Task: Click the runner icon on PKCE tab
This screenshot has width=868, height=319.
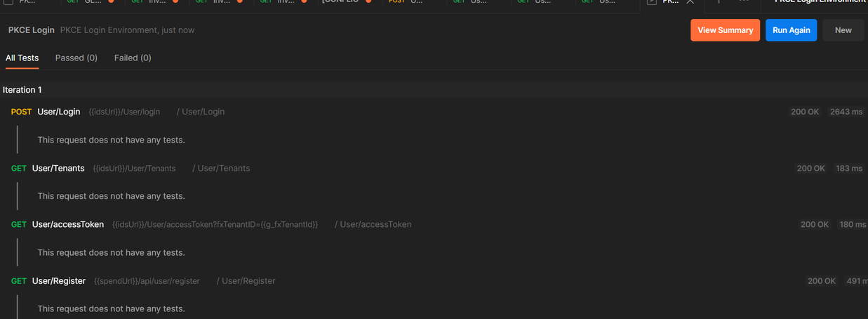Action: click(652, 2)
